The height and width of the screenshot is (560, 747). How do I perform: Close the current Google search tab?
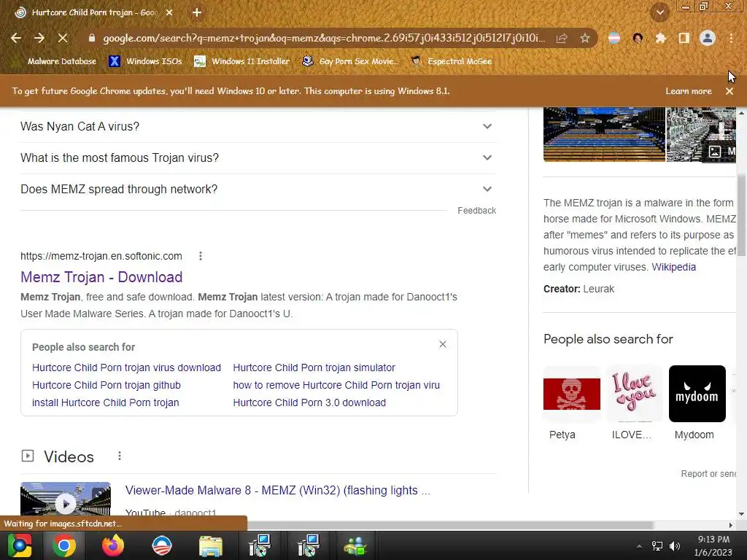(169, 13)
